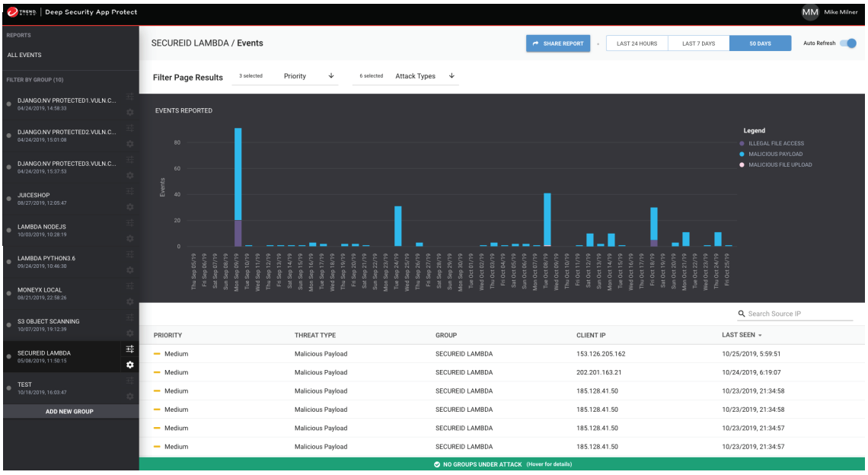
Task: Click status dot for SECUREID LAMBDA group
Action: pyautogui.click(x=9, y=356)
